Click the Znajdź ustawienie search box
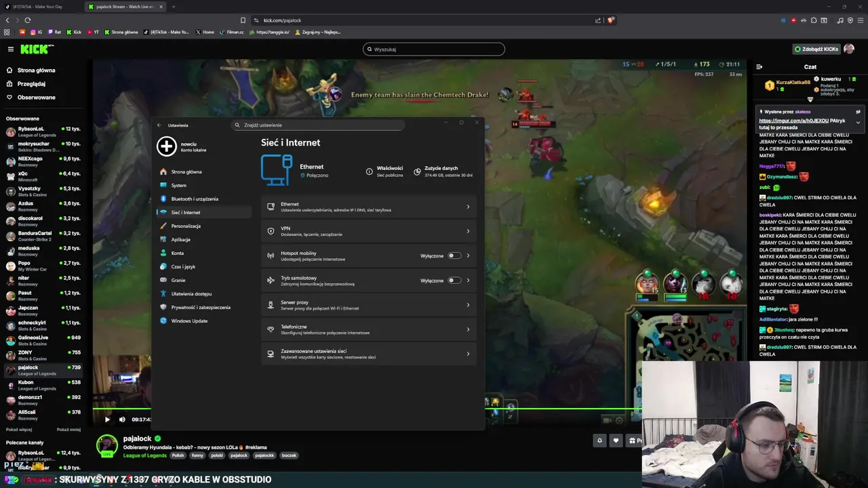 tap(317, 125)
